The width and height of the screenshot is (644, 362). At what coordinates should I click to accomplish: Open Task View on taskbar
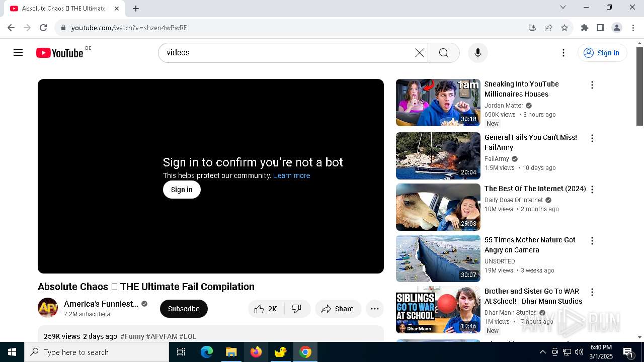(x=181, y=352)
